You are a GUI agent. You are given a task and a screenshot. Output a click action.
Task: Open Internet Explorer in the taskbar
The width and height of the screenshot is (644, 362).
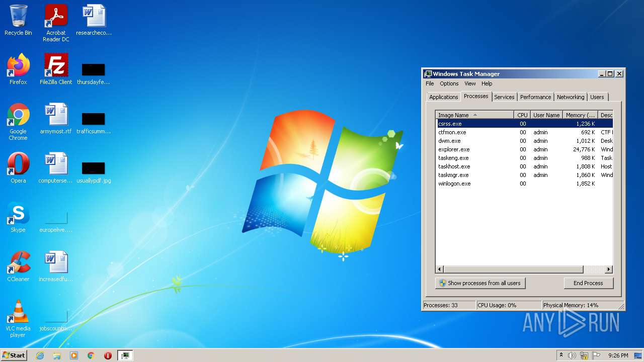click(40, 355)
